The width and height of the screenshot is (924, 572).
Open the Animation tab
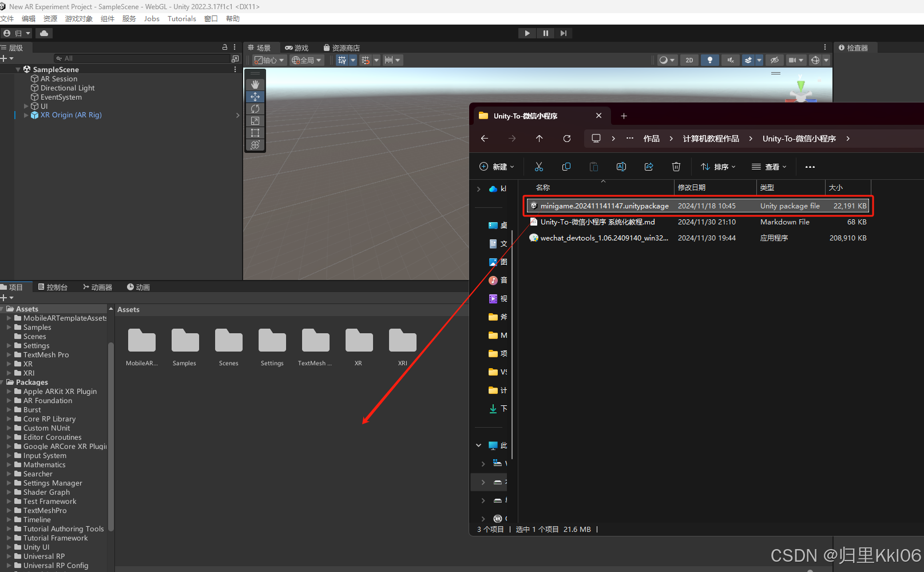138,287
